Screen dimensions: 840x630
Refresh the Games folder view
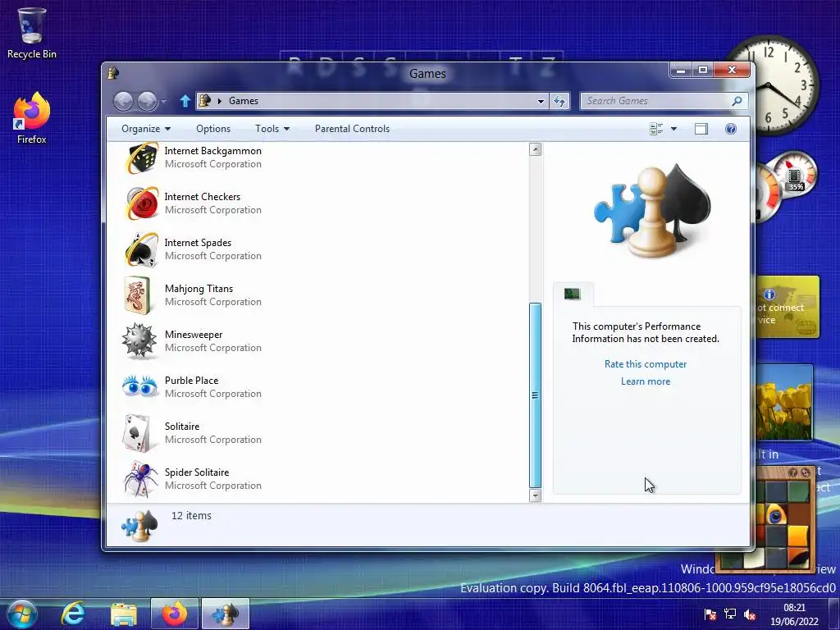pyautogui.click(x=559, y=101)
